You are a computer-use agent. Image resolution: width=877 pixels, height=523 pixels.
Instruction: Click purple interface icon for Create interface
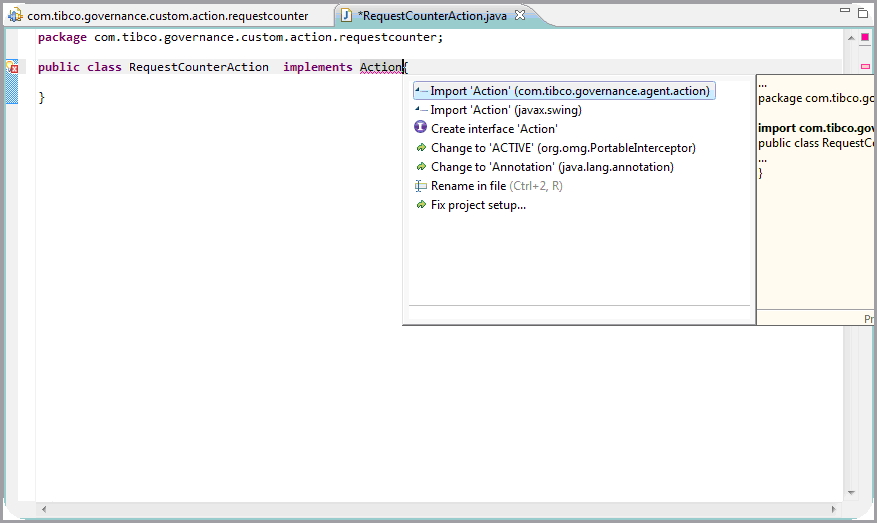[x=421, y=128]
